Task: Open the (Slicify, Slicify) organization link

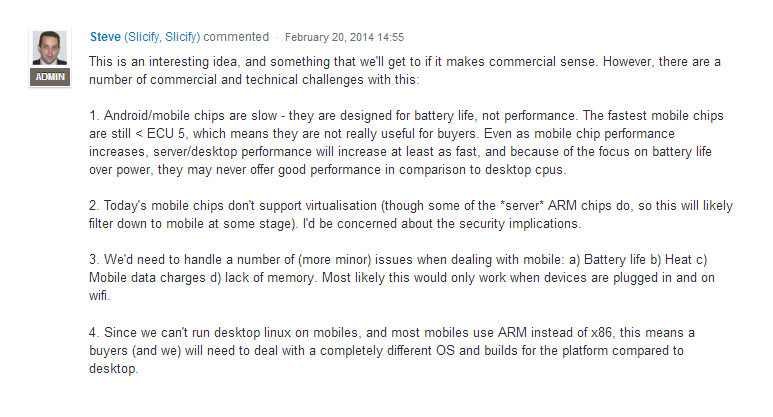Action: click(x=162, y=37)
